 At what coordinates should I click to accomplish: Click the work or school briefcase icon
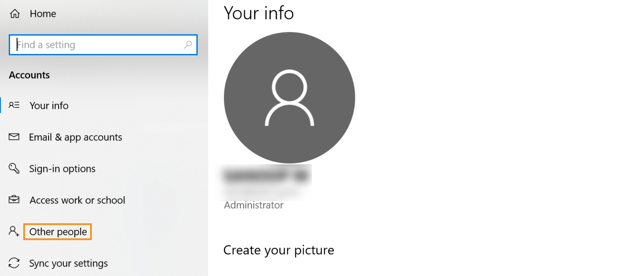click(14, 200)
